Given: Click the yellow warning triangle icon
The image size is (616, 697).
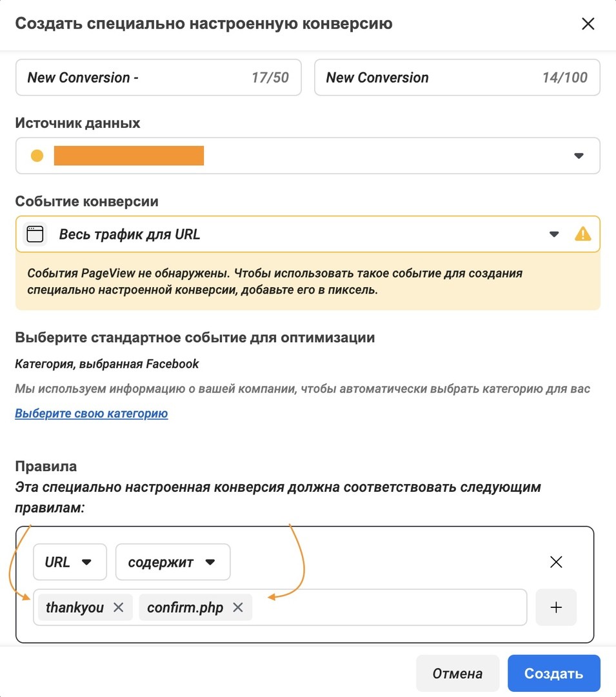Looking at the screenshot, I should click(582, 234).
